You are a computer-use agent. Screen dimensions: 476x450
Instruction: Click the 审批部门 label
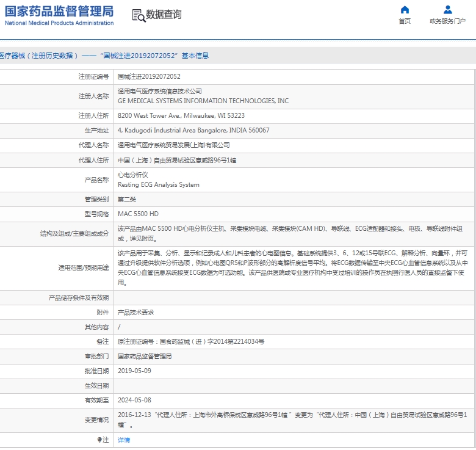coord(96,356)
